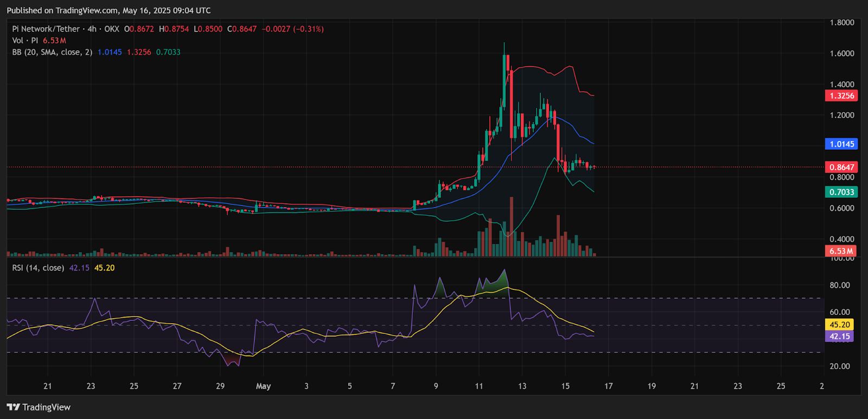Click the 1.6000 price scale label

click(842, 54)
